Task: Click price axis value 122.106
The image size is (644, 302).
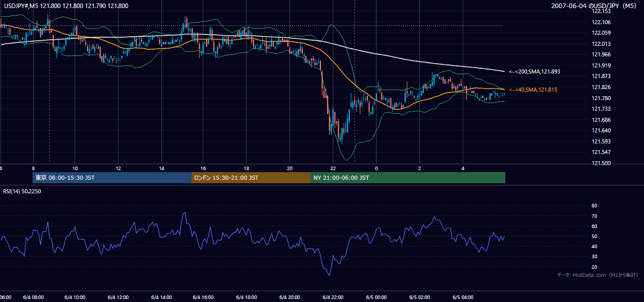Action: [x=601, y=22]
